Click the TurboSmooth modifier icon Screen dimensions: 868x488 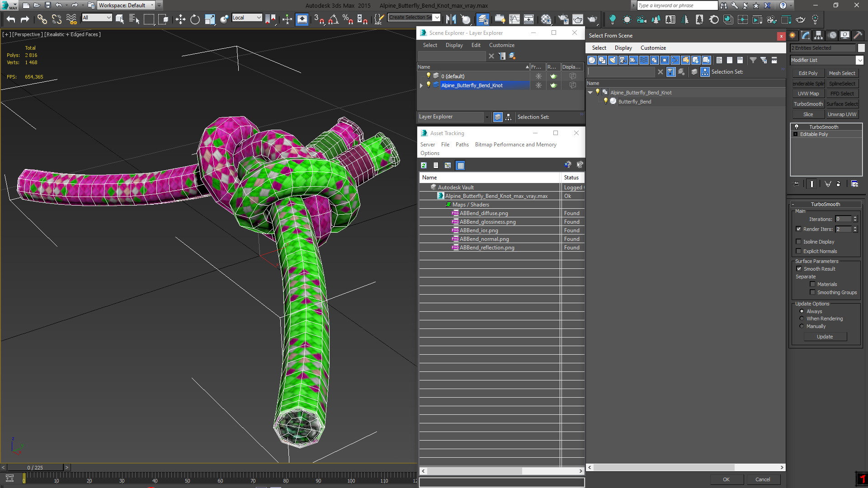click(797, 127)
